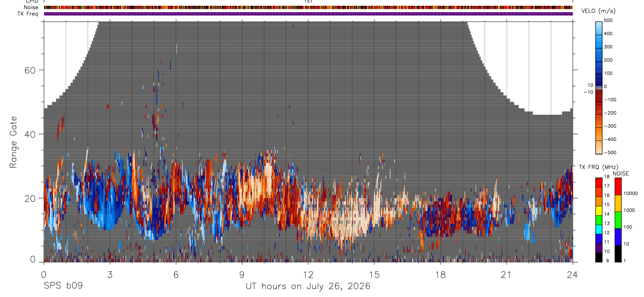Click the black noise level swatch at bottom
This screenshot has width=644, height=297.
617,254
